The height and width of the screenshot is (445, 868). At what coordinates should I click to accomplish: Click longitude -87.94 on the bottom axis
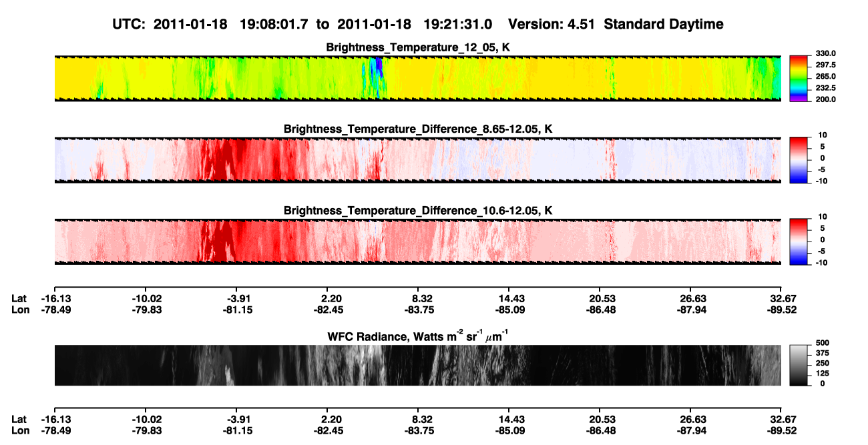click(692, 431)
